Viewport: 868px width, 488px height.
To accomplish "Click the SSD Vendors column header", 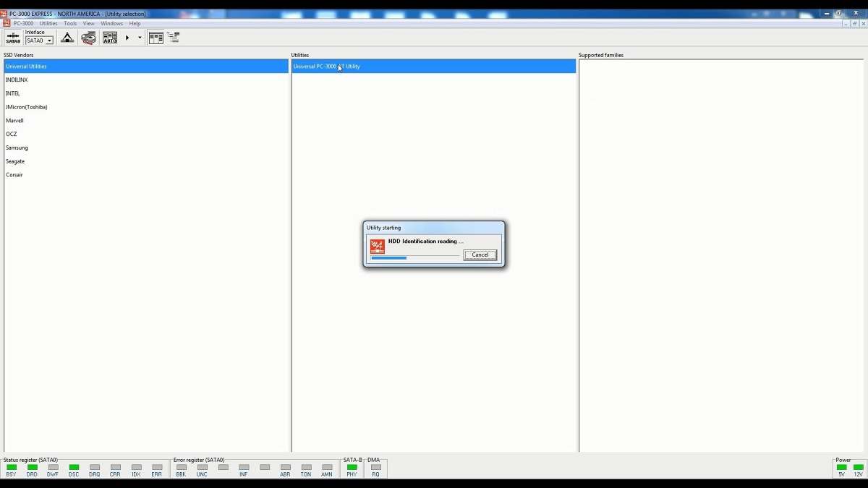I will [18, 55].
